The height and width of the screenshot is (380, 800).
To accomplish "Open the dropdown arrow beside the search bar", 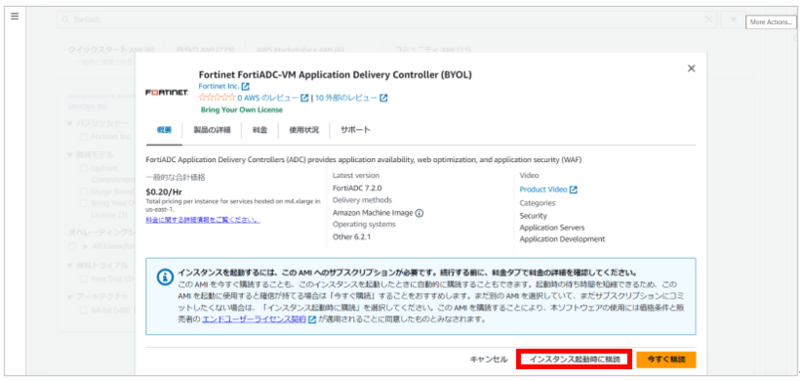I will click(x=733, y=19).
